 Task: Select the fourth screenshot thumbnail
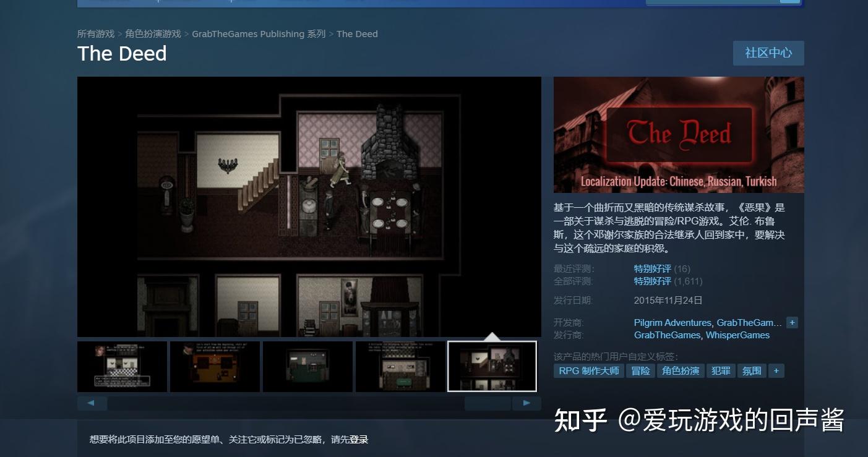tap(400, 367)
